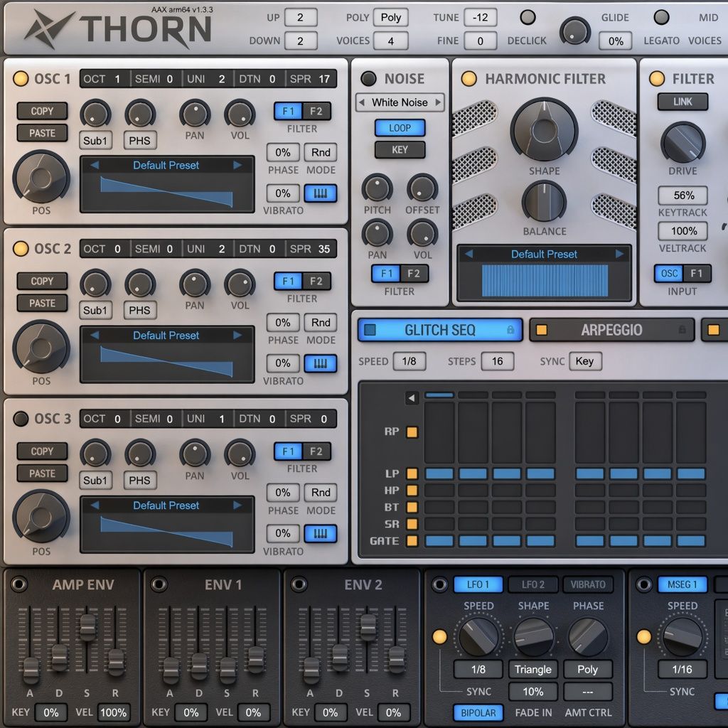Image resolution: width=728 pixels, height=728 pixels.
Task: Toggle Harmonic Filter power LED
Action: click(x=469, y=78)
